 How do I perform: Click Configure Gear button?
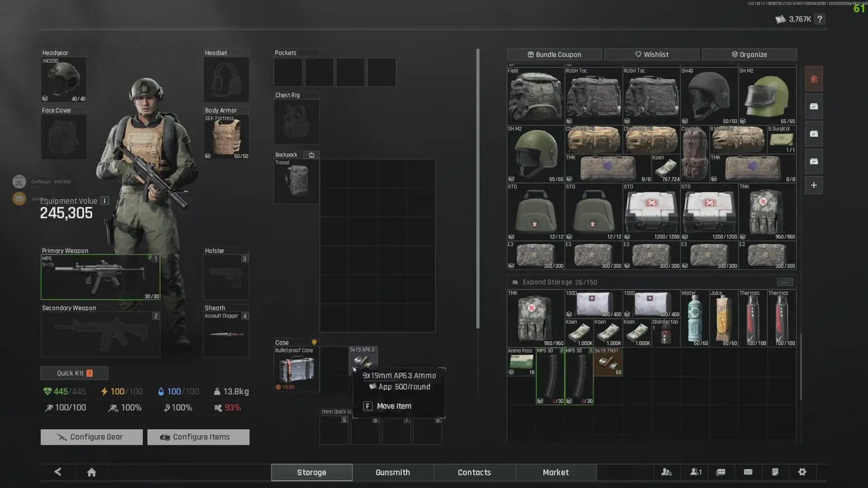92,437
